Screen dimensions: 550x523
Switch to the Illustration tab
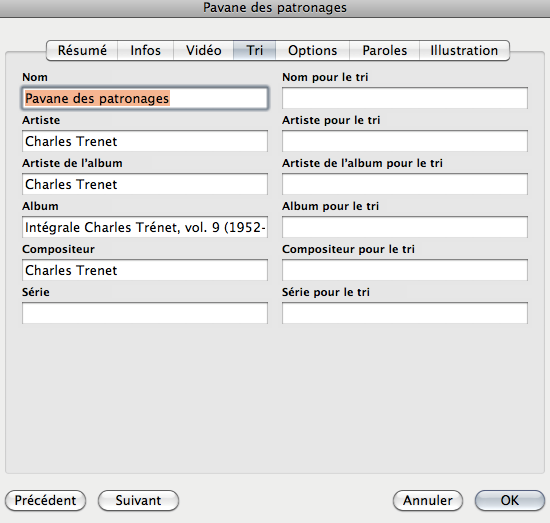coord(464,51)
